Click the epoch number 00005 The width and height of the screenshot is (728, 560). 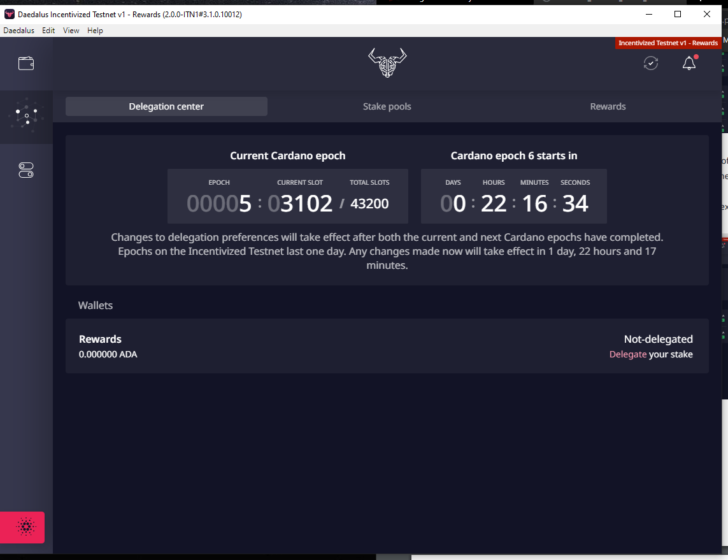click(218, 203)
